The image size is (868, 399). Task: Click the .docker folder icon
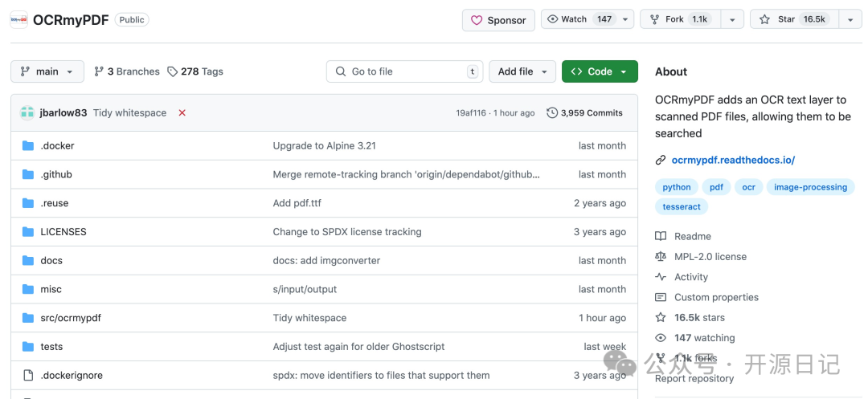click(28, 146)
